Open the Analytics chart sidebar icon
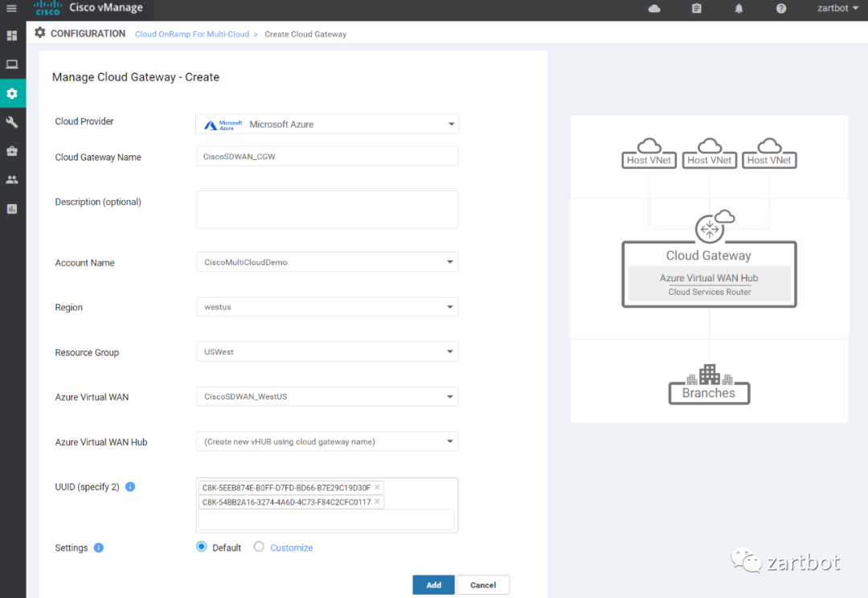Viewport: 868px width, 598px height. pyautogui.click(x=11, y=209)
